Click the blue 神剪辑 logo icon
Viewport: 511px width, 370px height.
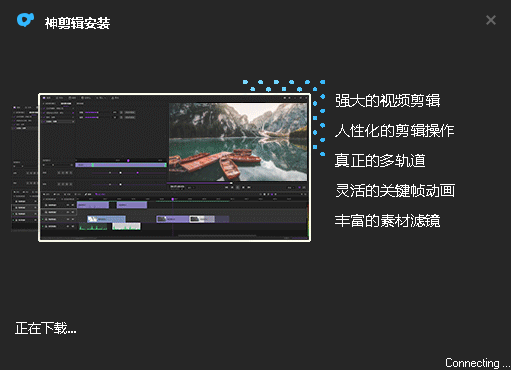(25, 20)
